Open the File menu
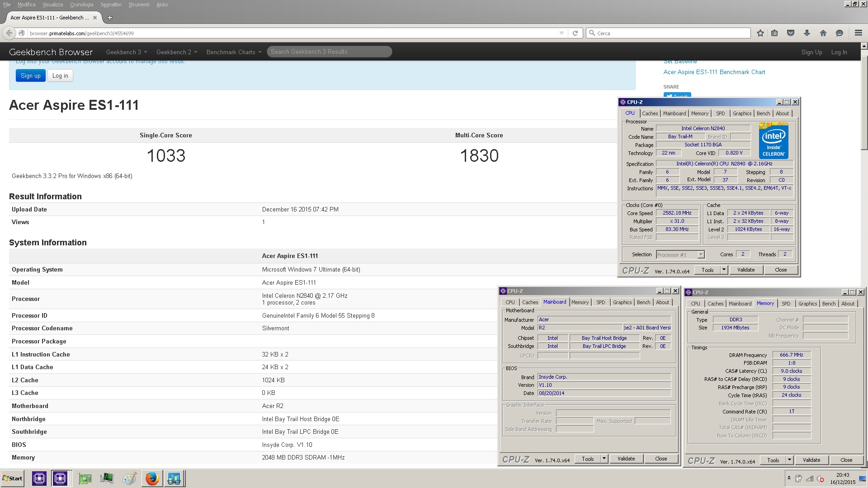The width and height of the screenshot is (868, 488). [7, 5]
